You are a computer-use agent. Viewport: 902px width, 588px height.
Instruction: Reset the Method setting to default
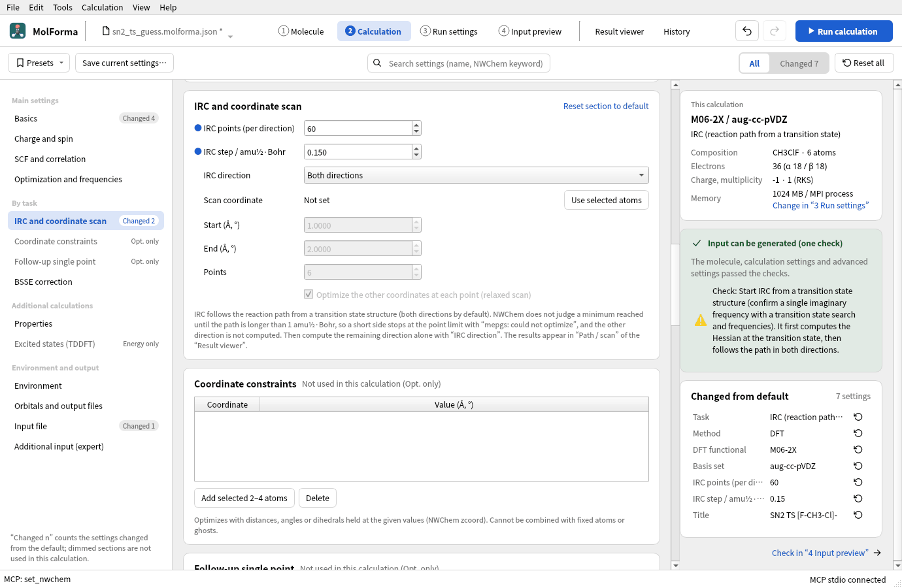pos(858,433)
